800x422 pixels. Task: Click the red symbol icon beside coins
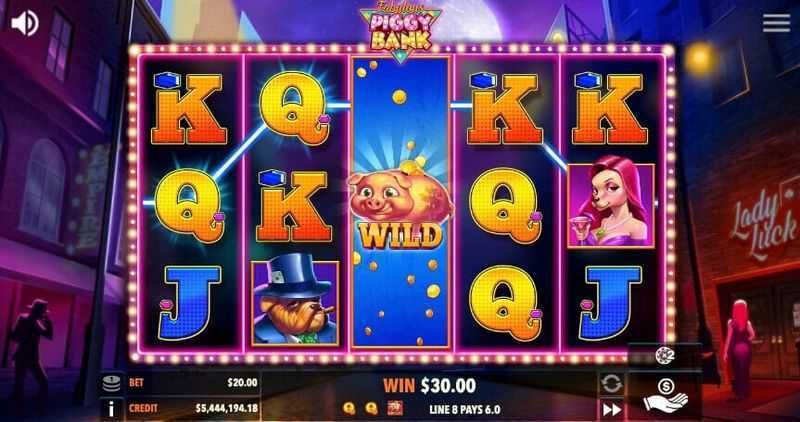[395, 408]
